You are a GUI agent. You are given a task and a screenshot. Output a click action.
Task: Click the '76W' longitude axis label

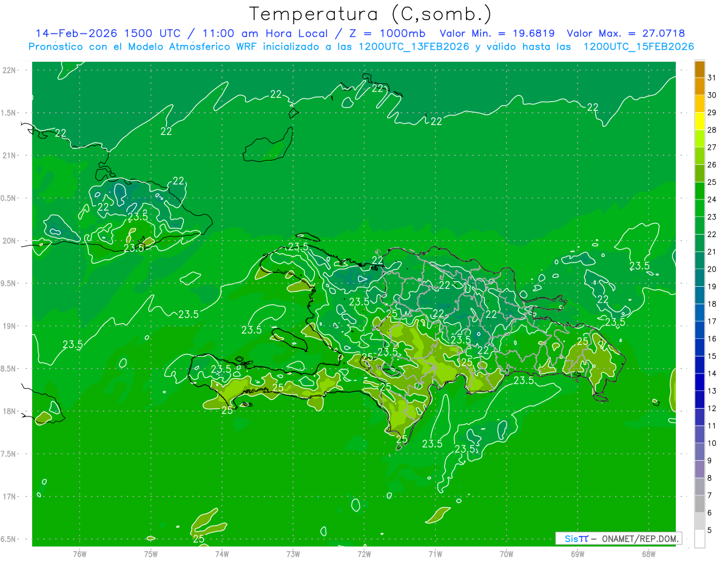click(79, 554)
